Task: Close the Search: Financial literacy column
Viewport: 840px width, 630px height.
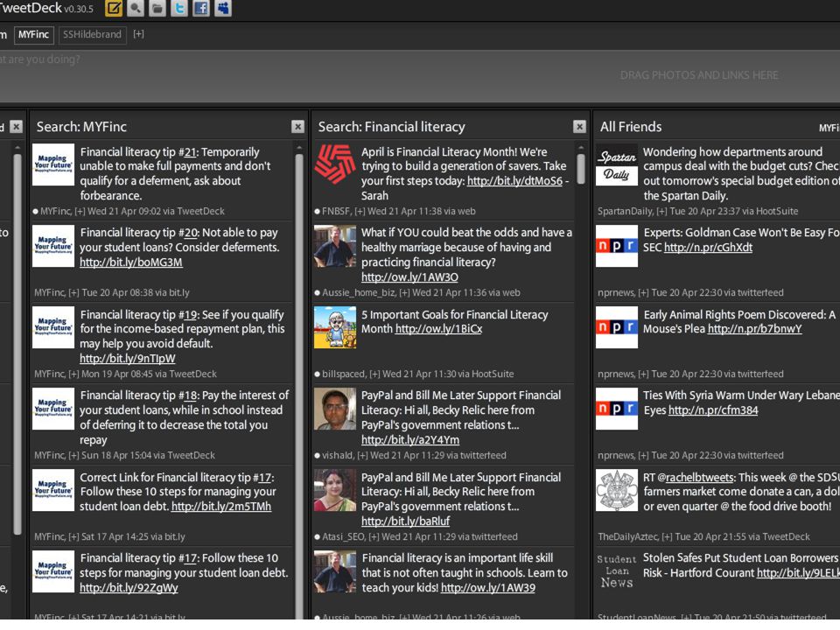Action: (579, 126)
